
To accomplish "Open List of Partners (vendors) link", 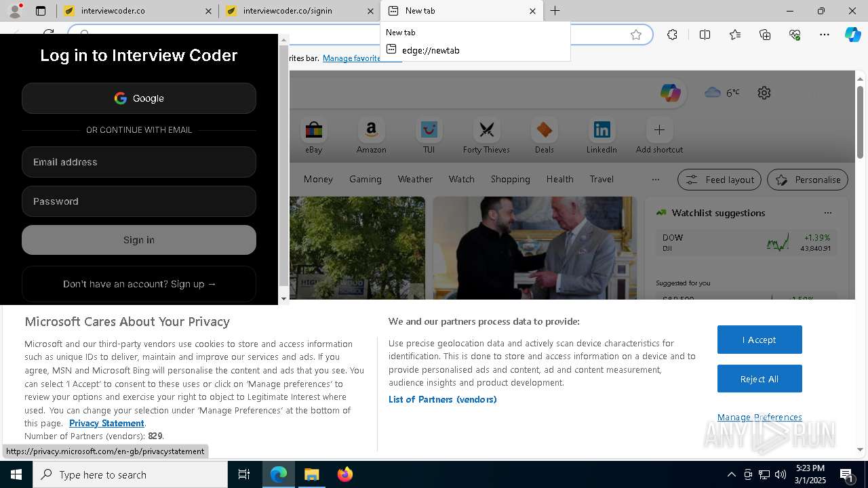I will [x=442, y=399].
